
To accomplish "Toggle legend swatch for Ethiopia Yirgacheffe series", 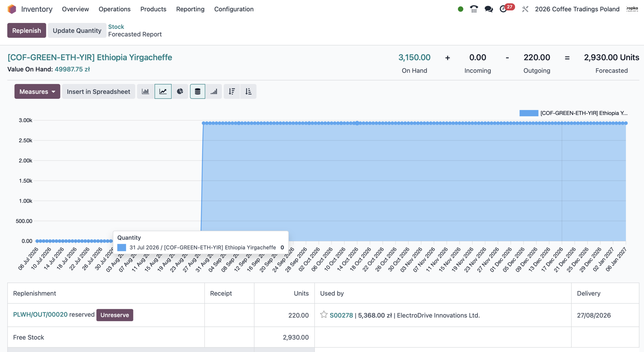I will [x=529, y=113].
